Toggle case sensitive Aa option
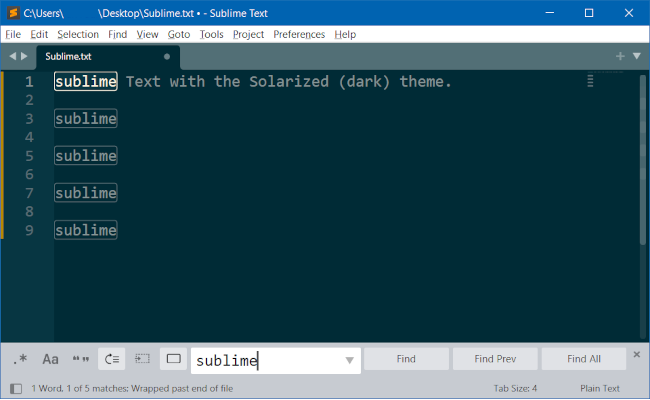 pyautogui.click(x=50, y=359)
